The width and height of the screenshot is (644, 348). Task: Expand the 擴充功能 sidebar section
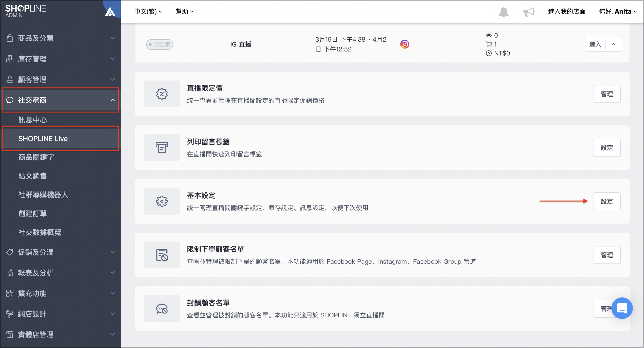113,293
